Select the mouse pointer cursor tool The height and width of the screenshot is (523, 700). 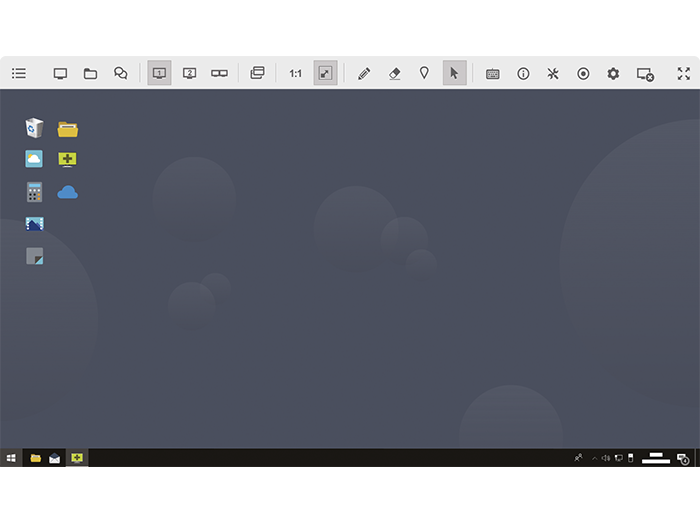coord(454,73)
